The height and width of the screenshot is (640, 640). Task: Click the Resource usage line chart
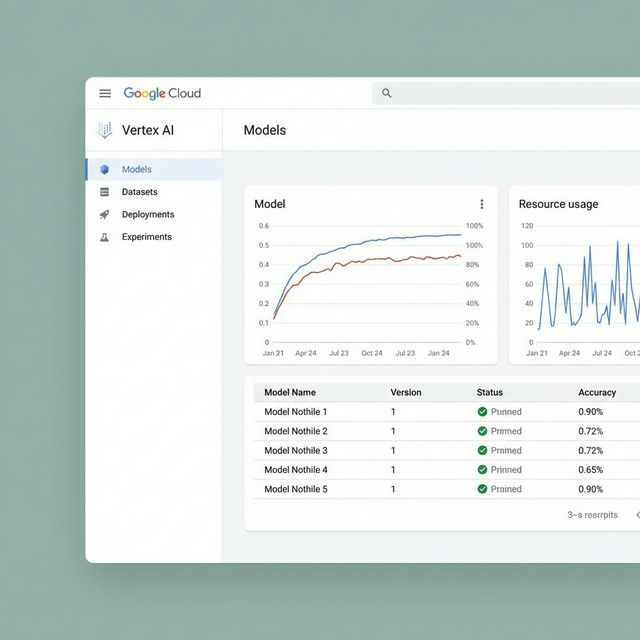[589, 285]
